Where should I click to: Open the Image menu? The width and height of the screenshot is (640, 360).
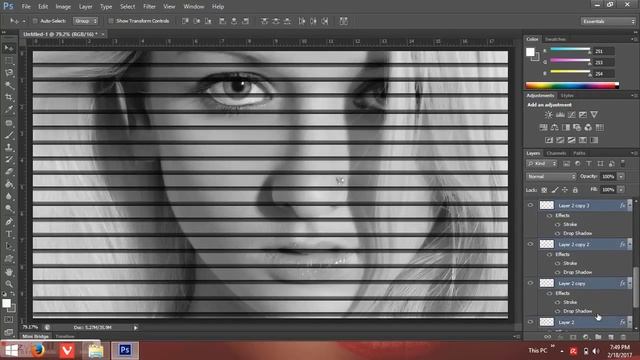pos(63,7)
